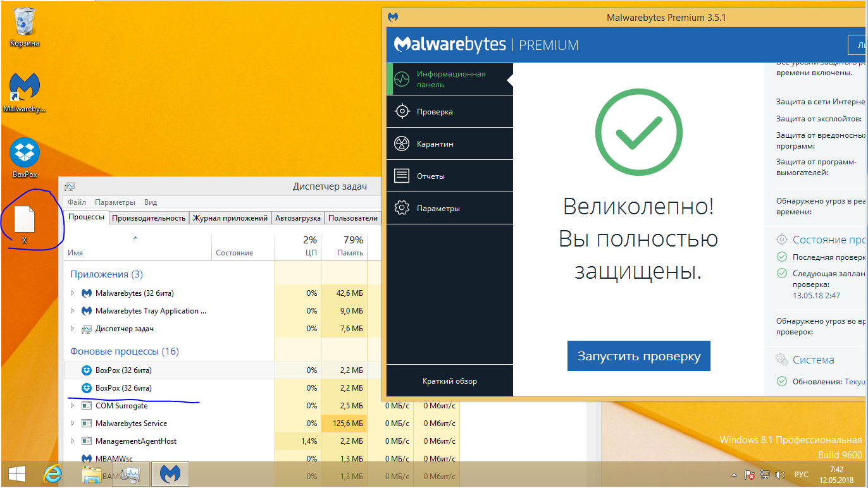Open the Вид menu in Task Manager

click(151, 202)
